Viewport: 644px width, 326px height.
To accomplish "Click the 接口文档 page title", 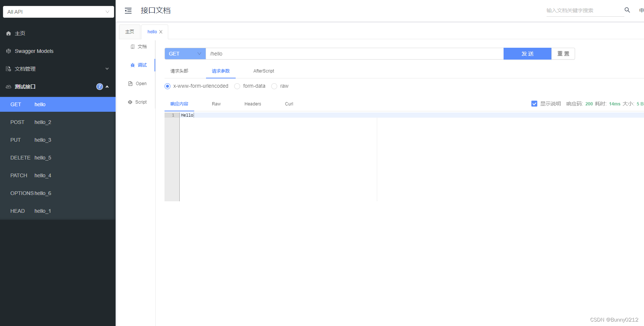I will coord(156,10).
